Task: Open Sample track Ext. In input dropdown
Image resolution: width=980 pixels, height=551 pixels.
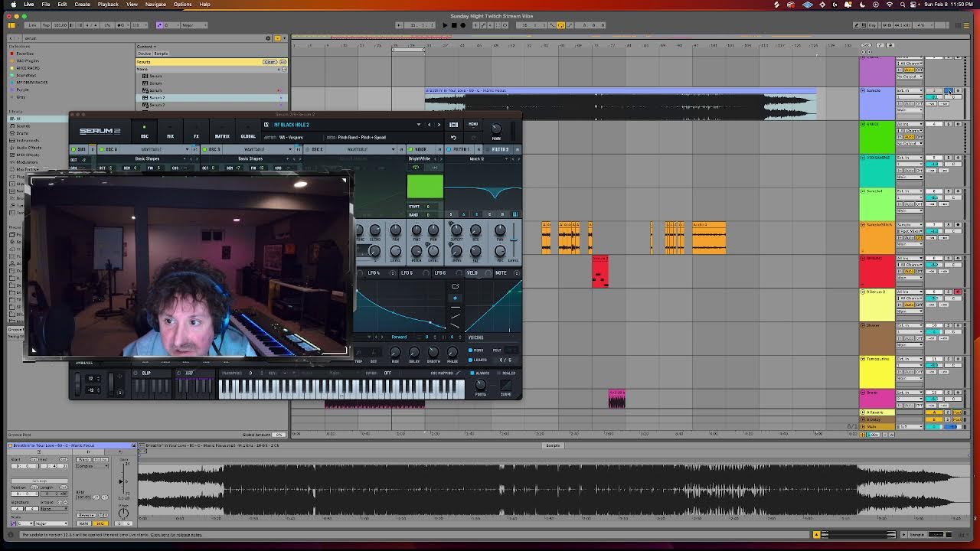Action: [x=909, y=91]
